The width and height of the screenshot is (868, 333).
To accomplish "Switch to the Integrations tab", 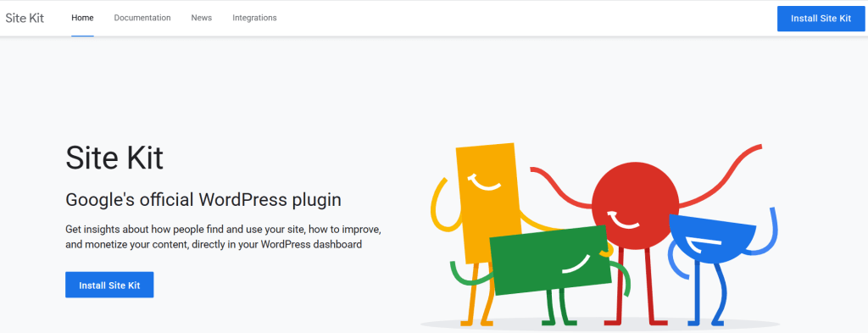I will tap(254, 18).
